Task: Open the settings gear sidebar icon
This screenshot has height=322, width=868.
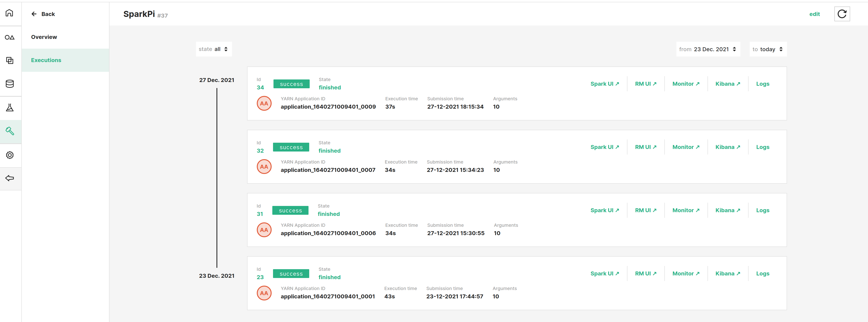Action: coord(10,155)
